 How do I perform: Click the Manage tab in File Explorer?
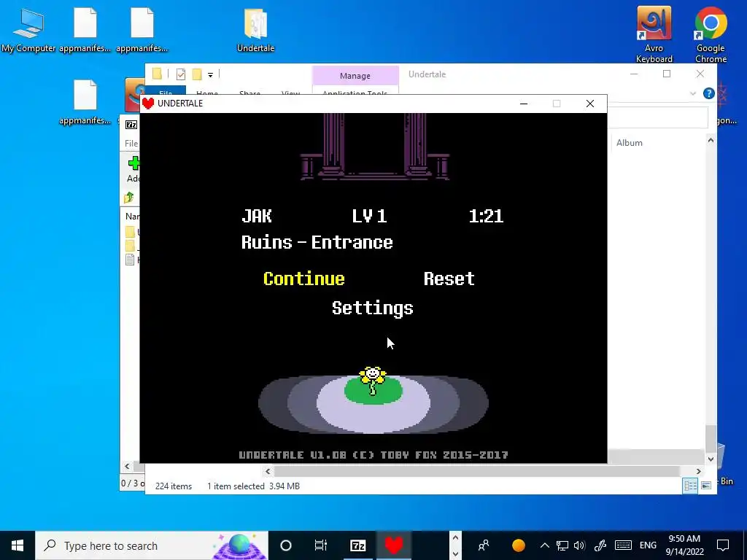[x=355, y=76]
